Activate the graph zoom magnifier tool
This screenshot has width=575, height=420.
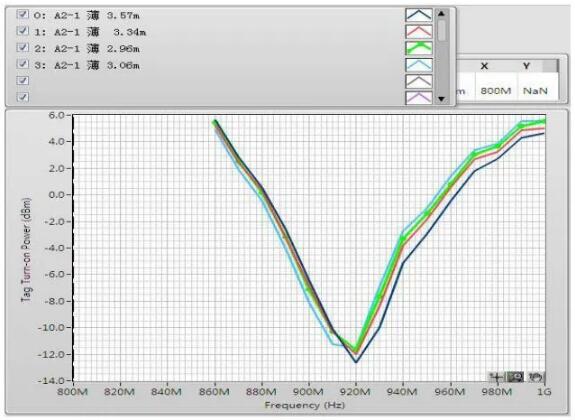[516, 377]
